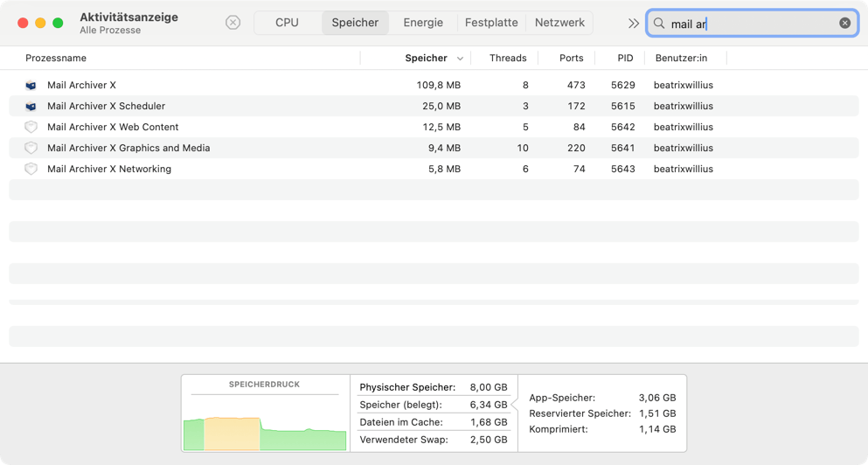This screenshot has width=868, height=465.
Task: Sort by the Prozessname column header
Action: click(x=56, y=59)
